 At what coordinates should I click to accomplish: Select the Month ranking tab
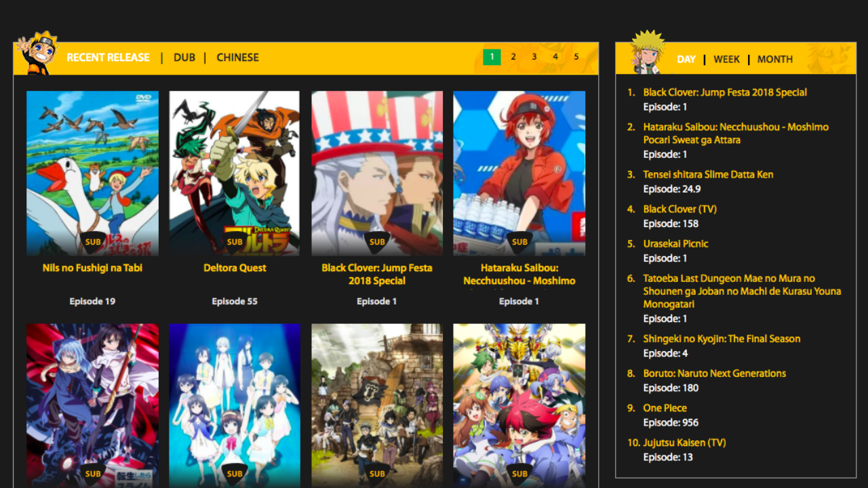[x=775, y=60]
